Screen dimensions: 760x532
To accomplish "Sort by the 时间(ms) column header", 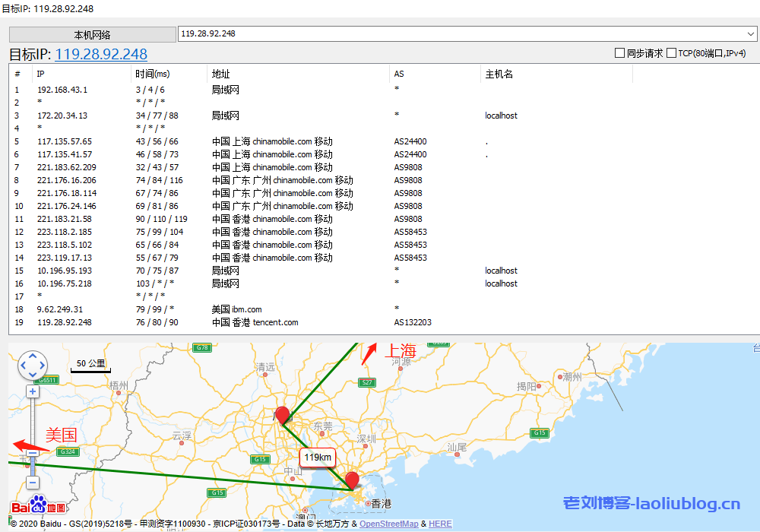I will point(153,74).
